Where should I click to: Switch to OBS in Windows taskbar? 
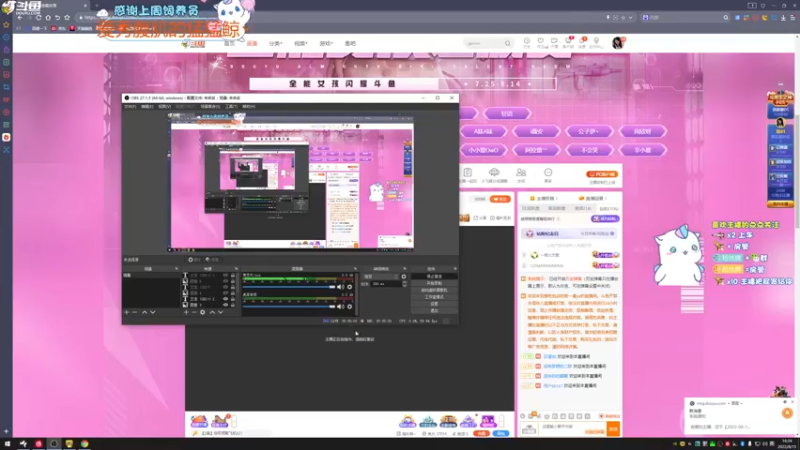pyautogui.click(x=54, y=444)
